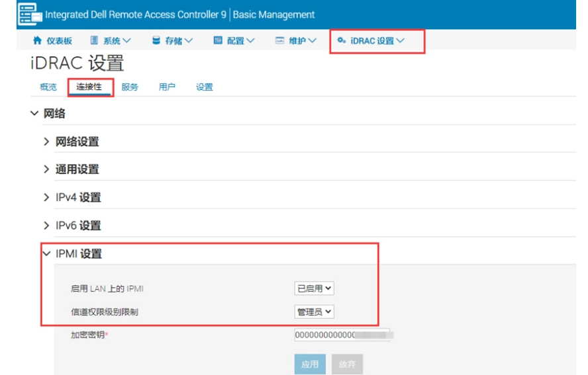Viewport: 588px width, 375px height.
Task: Open the 信道权限级别限制 dropdown
Action: pos(315,312)
